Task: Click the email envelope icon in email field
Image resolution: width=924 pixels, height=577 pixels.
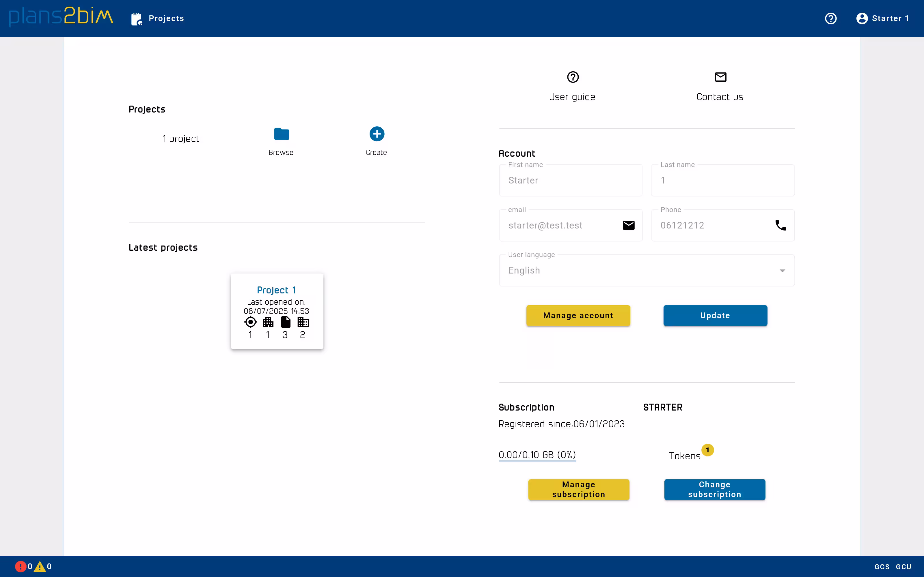Action: (x=628, y=225)
